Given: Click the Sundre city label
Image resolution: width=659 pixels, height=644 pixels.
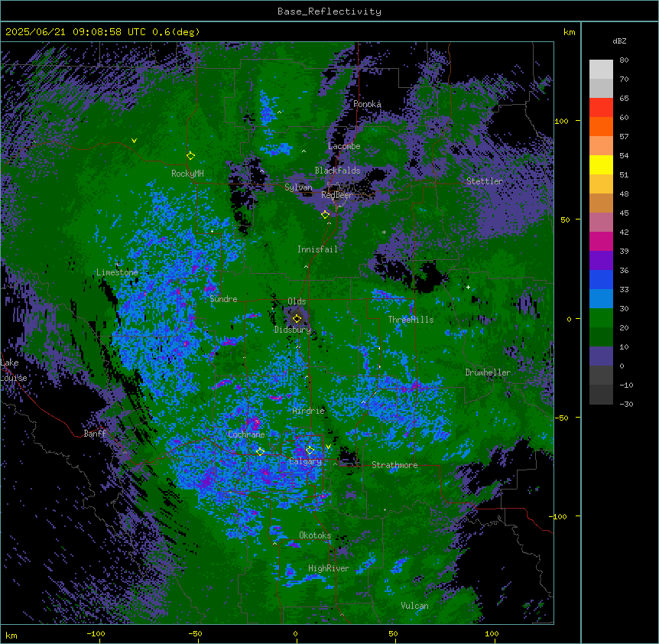Looking at the screenshot, I should click(x=223, y=299).
